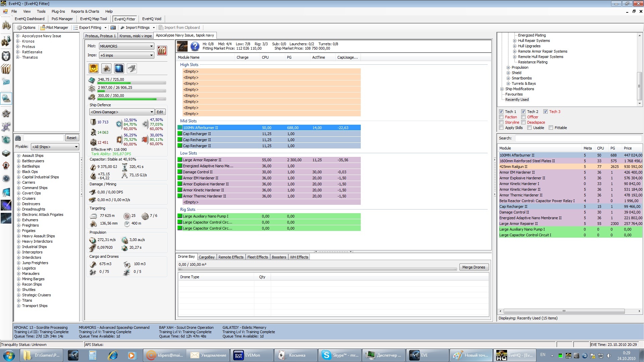Image resolution: width=644 pixels, height=362 pixels.
Task: Click the red skill books icon beside Pilot
Action: pos(162,51)
